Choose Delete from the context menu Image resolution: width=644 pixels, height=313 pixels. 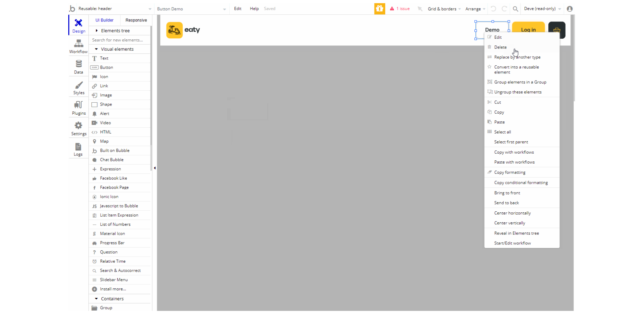coord(522,47)
